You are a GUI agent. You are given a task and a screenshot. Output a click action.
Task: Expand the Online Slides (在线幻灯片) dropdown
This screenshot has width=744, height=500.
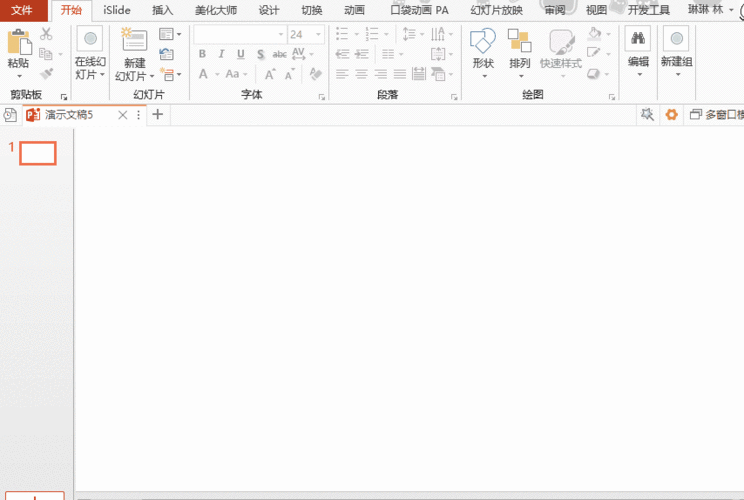tap(101, 75)
